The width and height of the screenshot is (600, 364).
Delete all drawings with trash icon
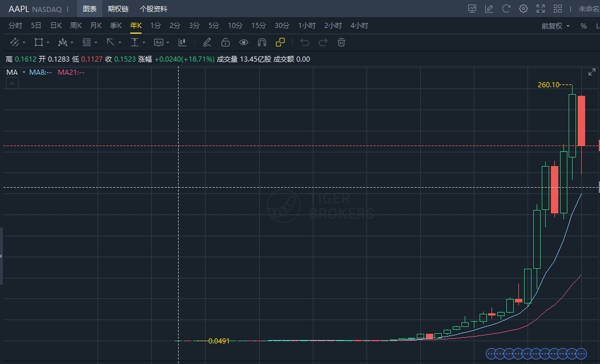[342, 42]
